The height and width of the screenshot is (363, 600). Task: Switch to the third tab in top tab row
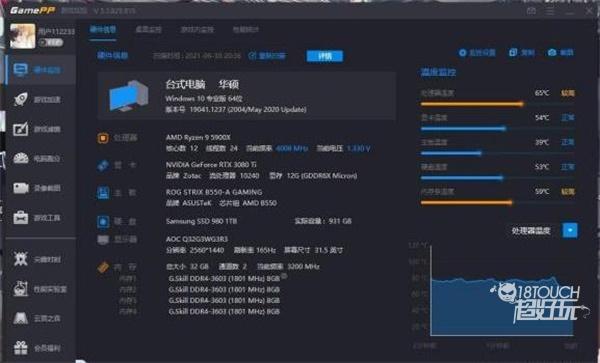pyautogui.click(x=197, y=29)
